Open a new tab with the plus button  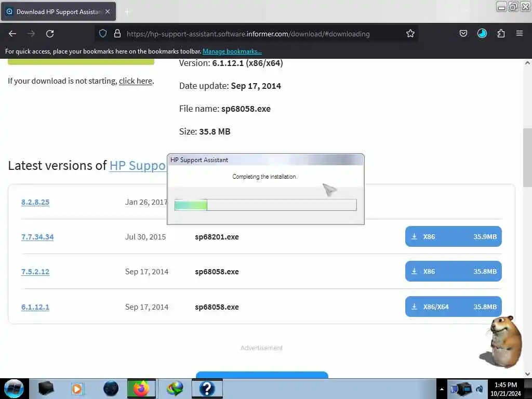pos(127,12)
